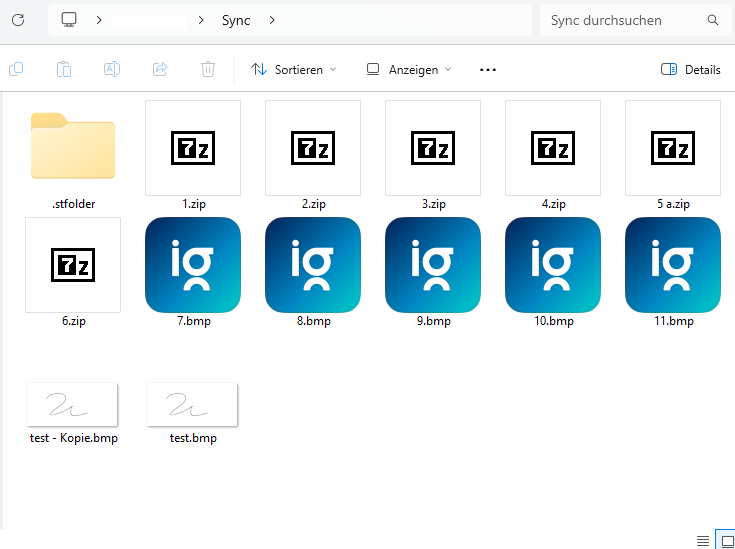Click the 'test.bmp' file name text
This screenshot has width=735, height=549.
[x=193, y=438]
